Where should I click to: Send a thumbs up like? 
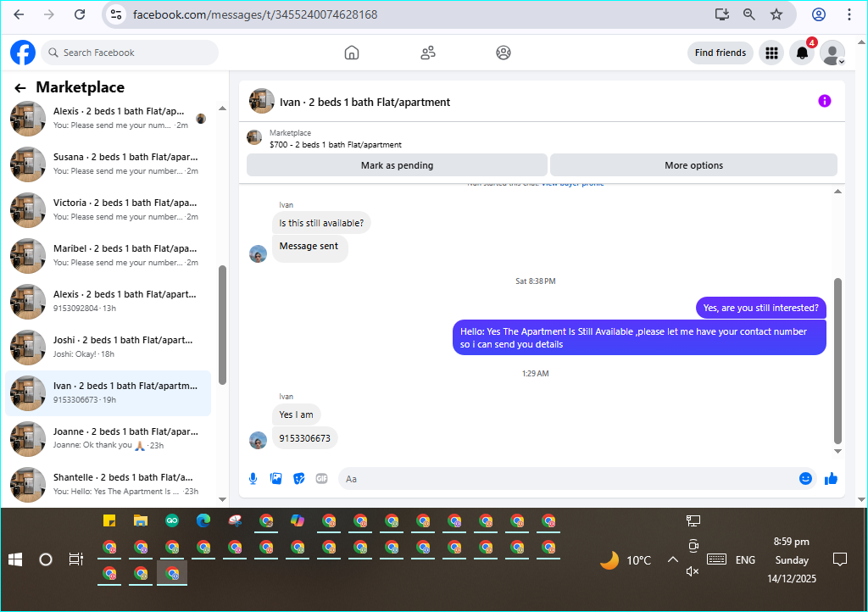(831, 479)
